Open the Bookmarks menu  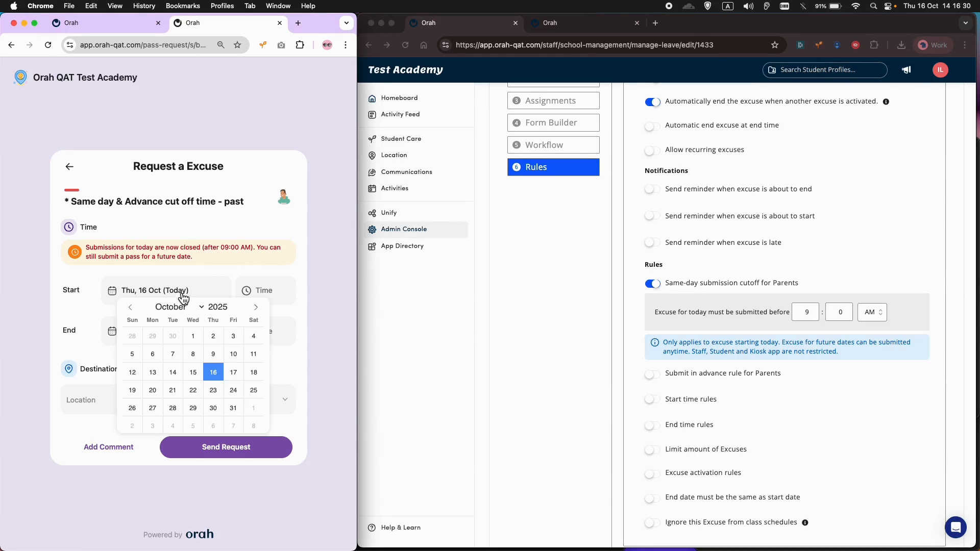[x=182, y=6]
